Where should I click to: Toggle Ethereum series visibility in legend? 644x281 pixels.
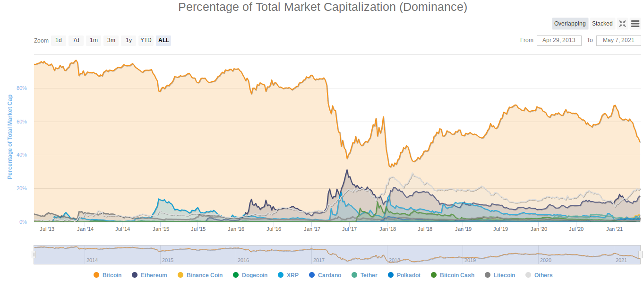click(x=154, y=275)
